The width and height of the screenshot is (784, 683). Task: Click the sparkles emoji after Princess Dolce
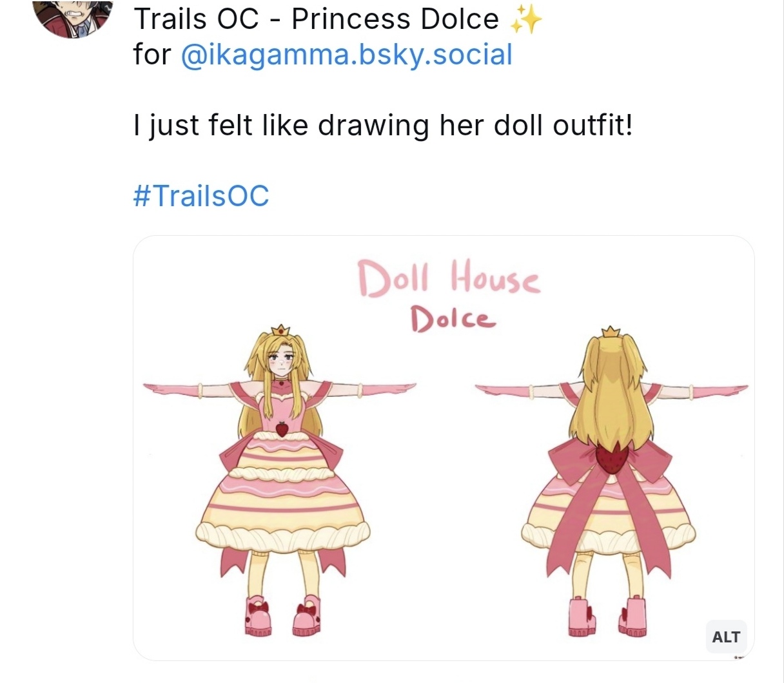pos(525,20)
